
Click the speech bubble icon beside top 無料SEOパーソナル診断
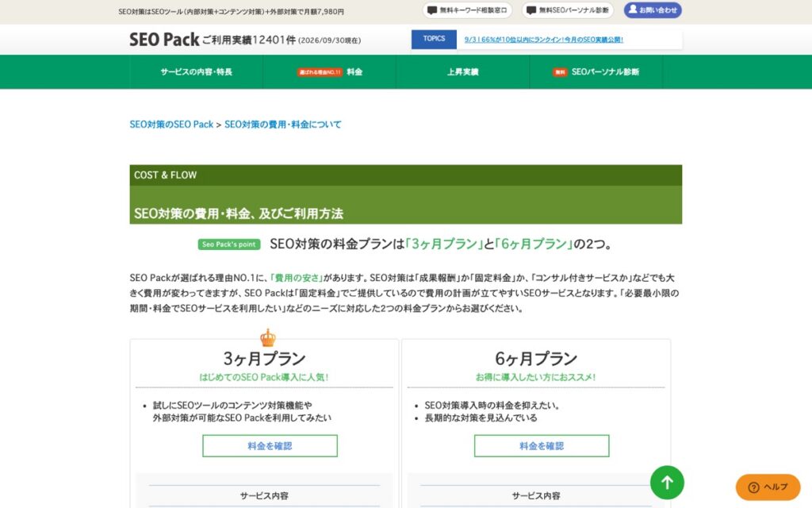[531, 10]
